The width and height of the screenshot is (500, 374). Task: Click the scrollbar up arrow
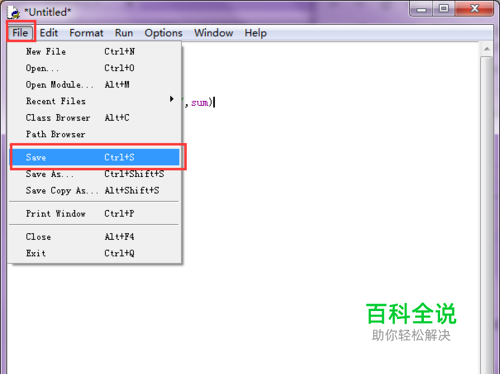coord(487,49)
